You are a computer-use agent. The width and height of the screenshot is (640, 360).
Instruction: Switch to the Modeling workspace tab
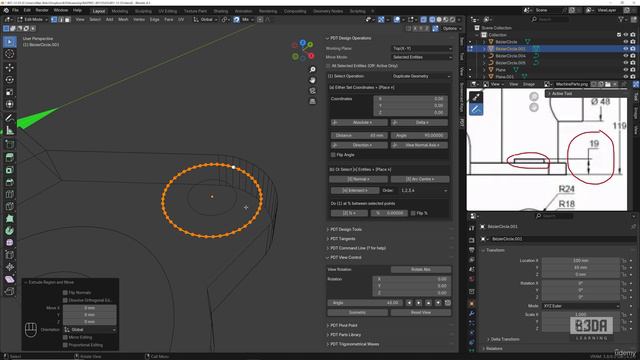(x=120, y=11)
